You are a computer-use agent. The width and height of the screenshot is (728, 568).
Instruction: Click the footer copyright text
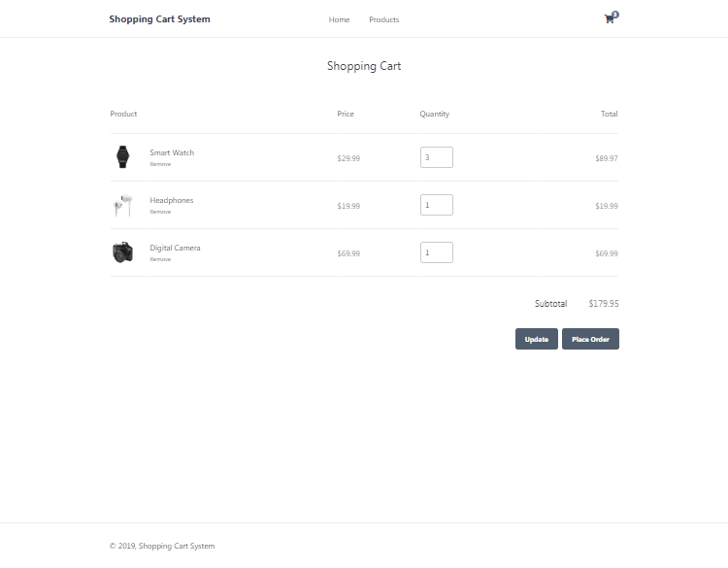click(x=162, y=546)
